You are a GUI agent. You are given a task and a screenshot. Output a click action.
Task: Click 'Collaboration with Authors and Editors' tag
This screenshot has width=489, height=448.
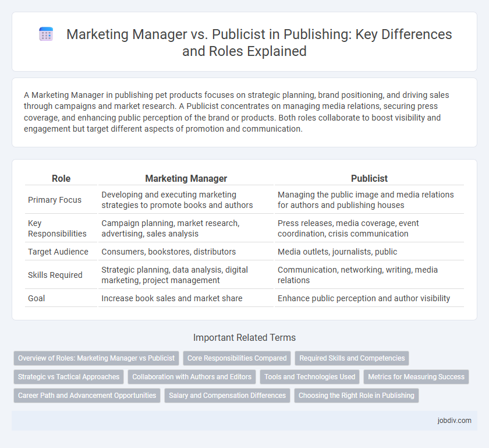pyautogui.click(x=192, y=377)
